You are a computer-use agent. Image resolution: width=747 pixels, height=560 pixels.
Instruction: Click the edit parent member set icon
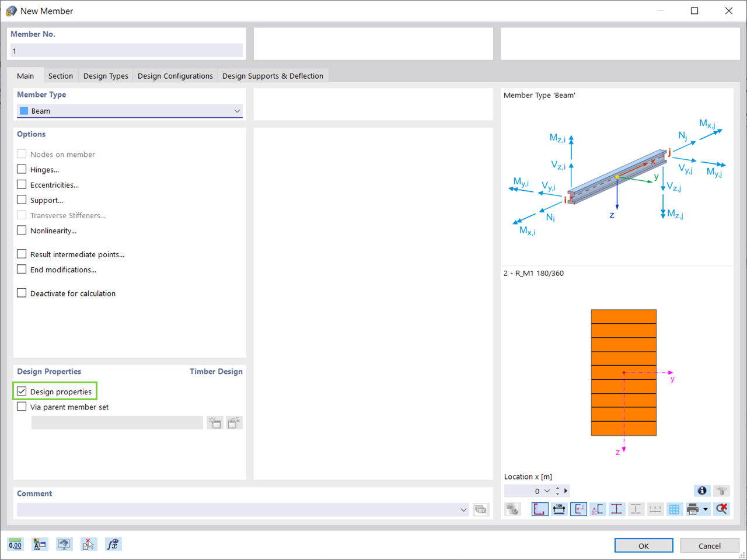tap(235, 423)
